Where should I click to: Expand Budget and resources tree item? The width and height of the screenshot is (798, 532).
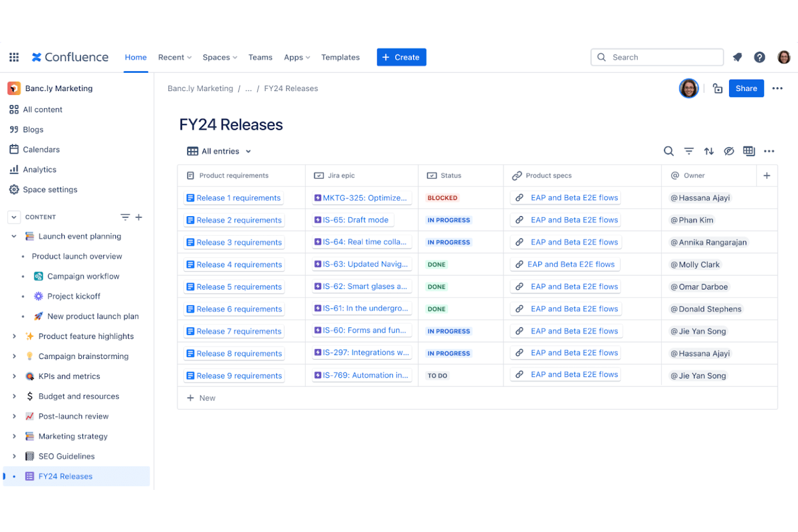coord(14,396)
